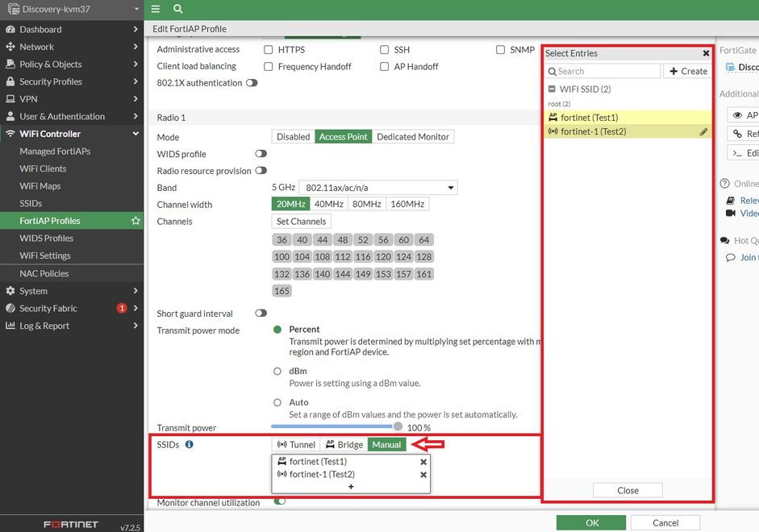Open the Band 802.11ax/ac/n/a dropdown
This screenshot has width=759, height=532.
click(378, 188)
